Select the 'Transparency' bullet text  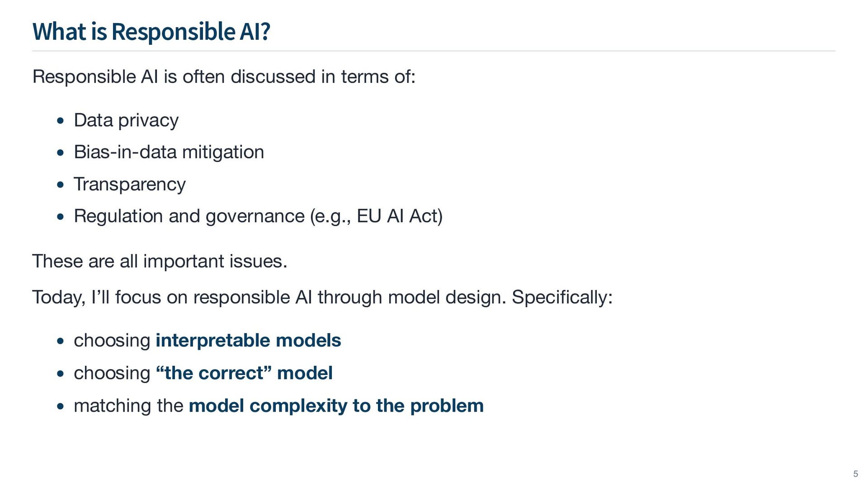point(130,184)
